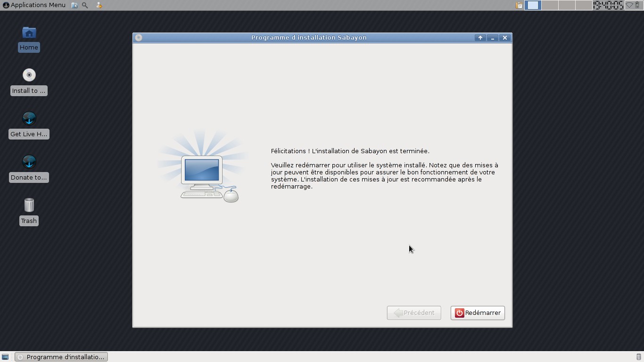
Task: Open the Applications Menu
Action: [34, 5]
